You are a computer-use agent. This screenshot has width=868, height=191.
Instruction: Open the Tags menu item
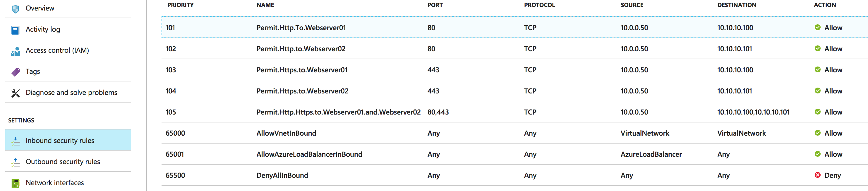coord(33,71)
